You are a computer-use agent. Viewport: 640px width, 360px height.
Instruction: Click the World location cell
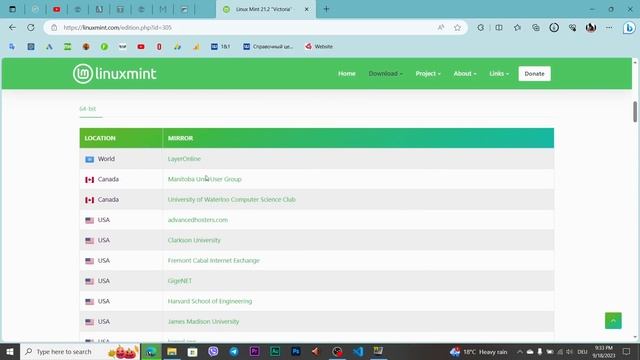tap(121, 159)
